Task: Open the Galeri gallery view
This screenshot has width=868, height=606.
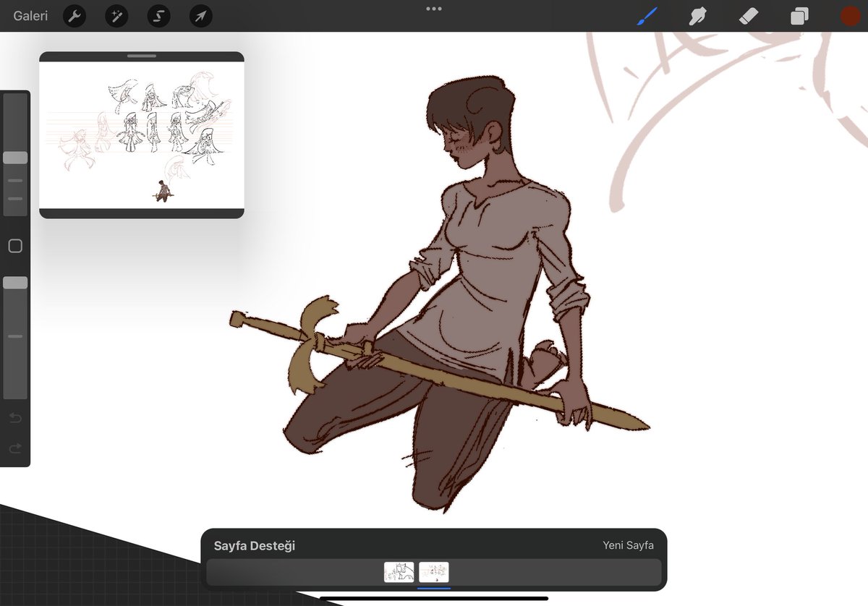Action: (x=30, y=15)
